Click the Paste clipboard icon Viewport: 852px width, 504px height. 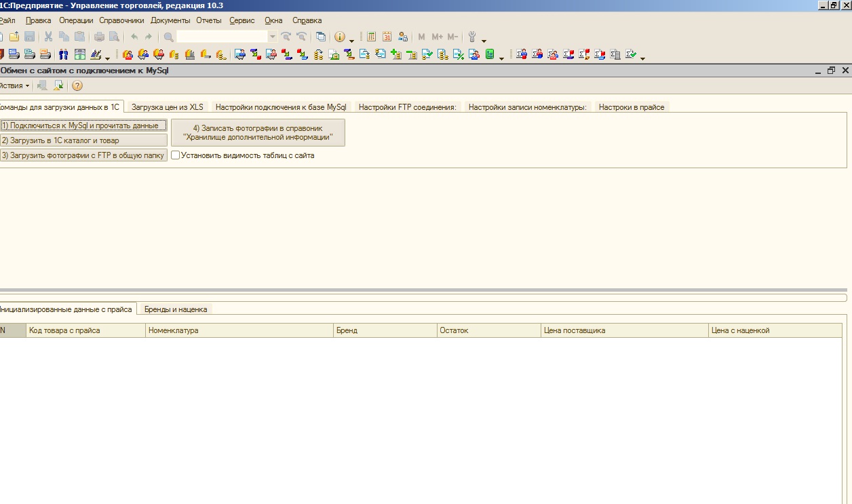(79, 37)
